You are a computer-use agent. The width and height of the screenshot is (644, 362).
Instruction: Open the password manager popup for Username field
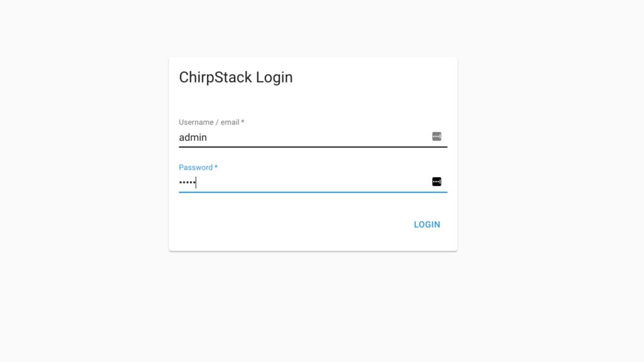(437, 136)
